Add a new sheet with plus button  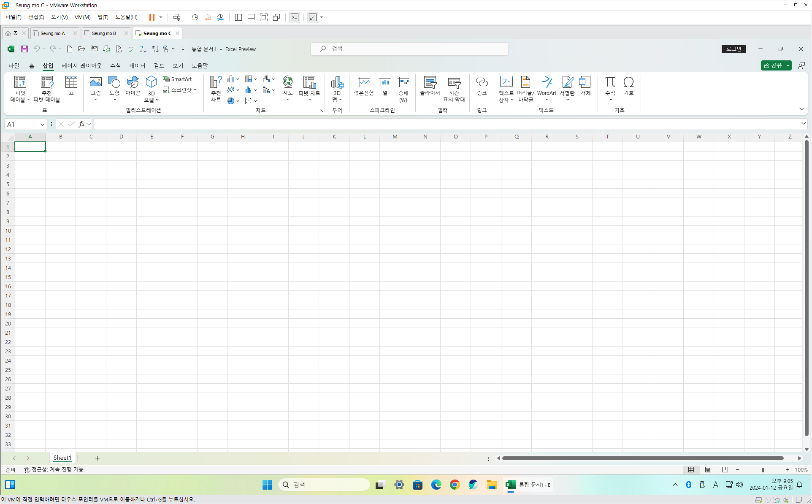point(97,458)
